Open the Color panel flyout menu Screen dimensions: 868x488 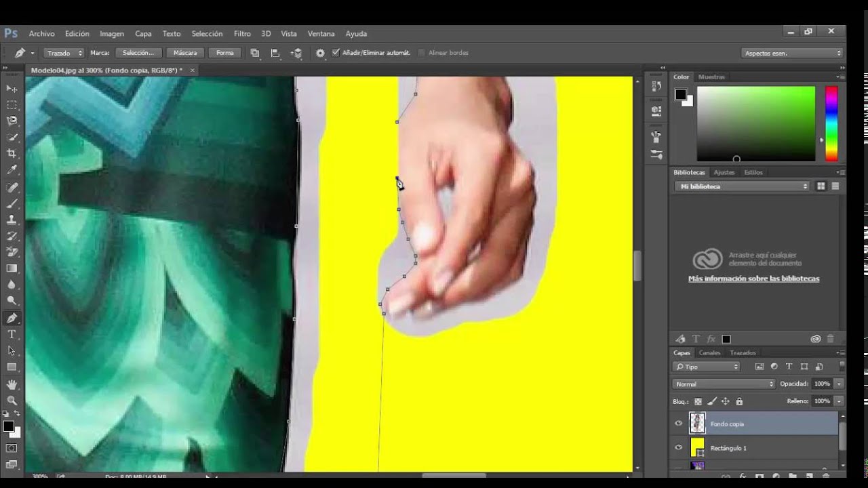click(840, 77)
